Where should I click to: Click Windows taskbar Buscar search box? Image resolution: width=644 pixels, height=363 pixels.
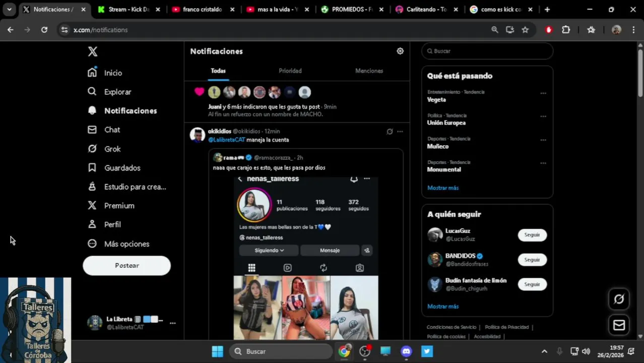281,351
